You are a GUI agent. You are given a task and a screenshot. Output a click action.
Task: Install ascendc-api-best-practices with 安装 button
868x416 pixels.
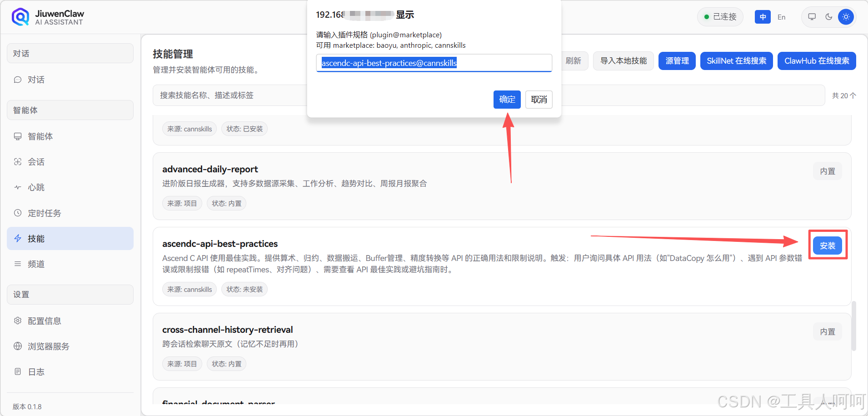[x=828, y=246]
